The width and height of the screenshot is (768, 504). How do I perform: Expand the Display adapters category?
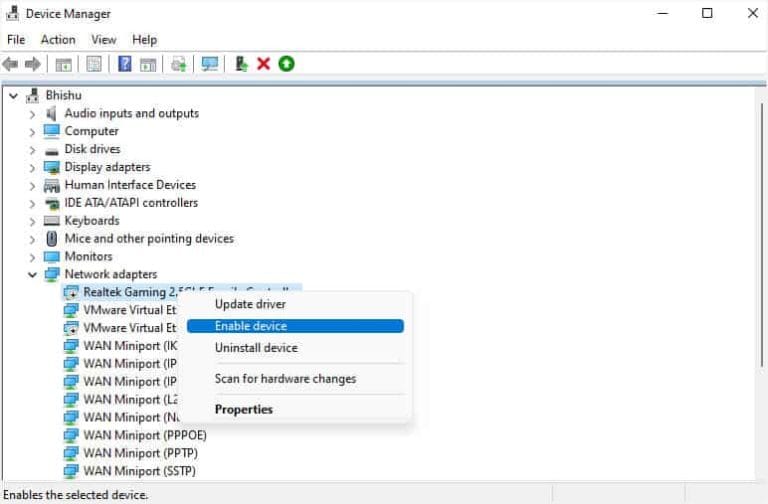[32, 168]
